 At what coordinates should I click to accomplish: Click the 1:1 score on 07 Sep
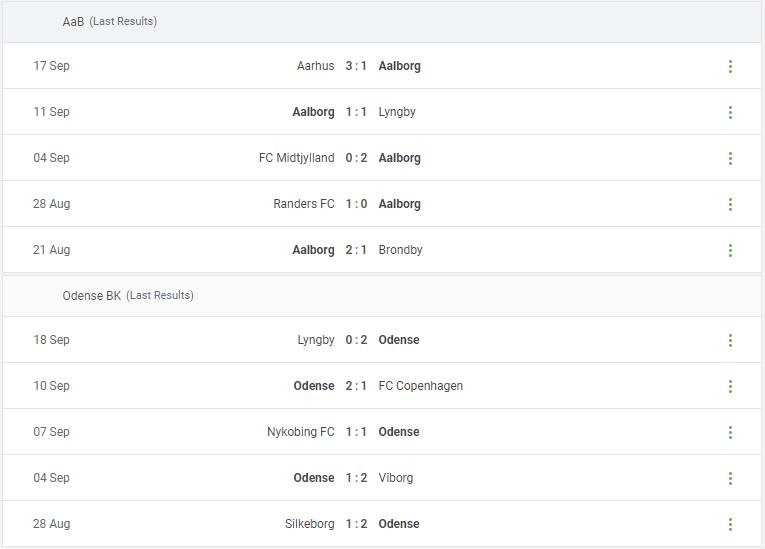click(x=356, y=431)
